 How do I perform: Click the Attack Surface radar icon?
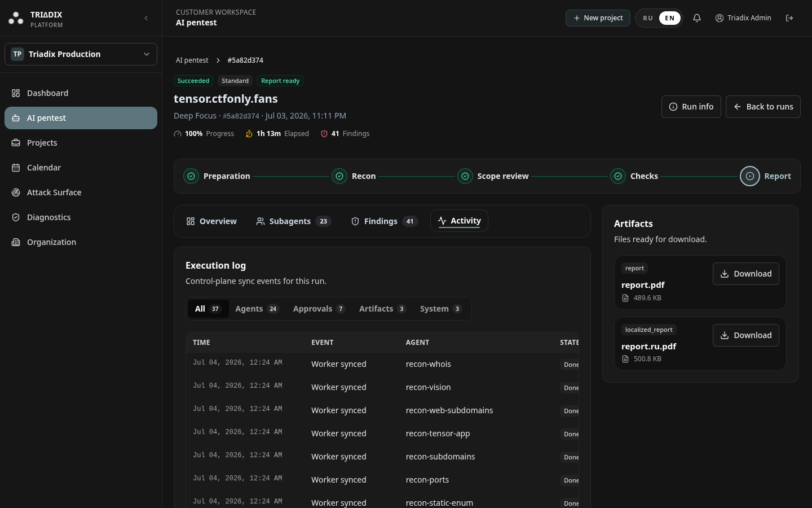pos(16,192)
